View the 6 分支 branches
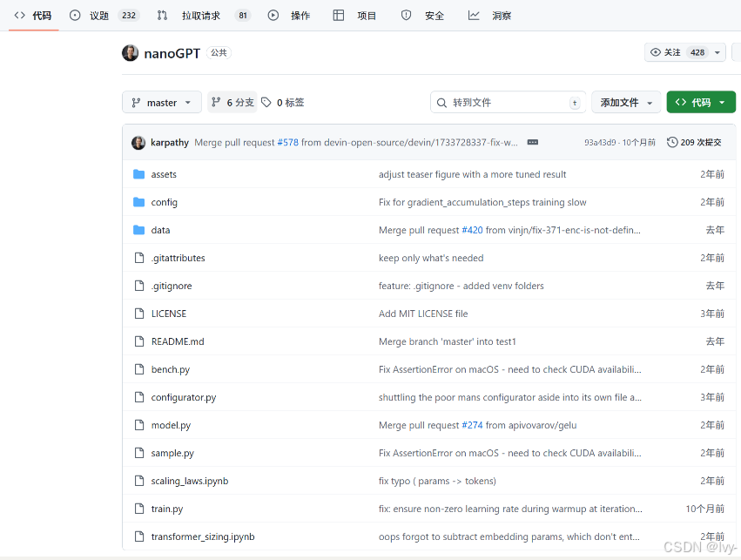The width and height of the screenshot is (741, 560). 232,102
